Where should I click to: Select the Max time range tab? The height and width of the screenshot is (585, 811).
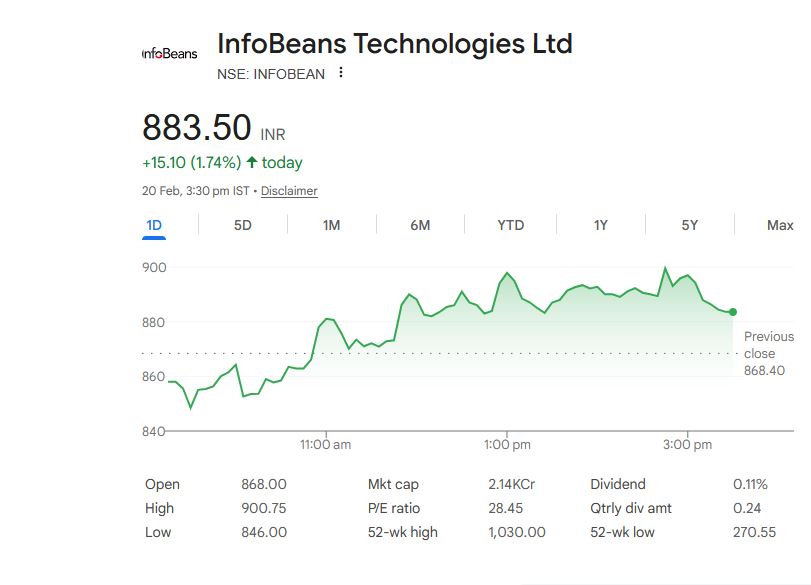(780, 225)
